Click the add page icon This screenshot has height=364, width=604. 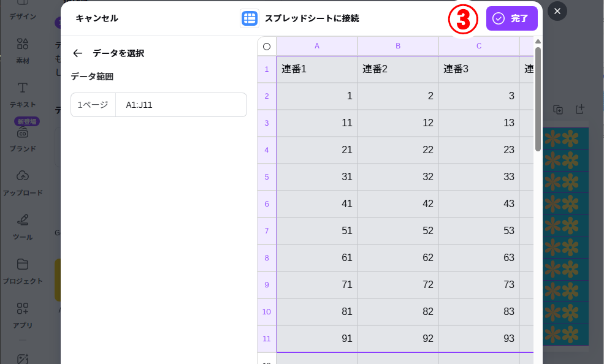pyautogui.click(x=580, y=110)
